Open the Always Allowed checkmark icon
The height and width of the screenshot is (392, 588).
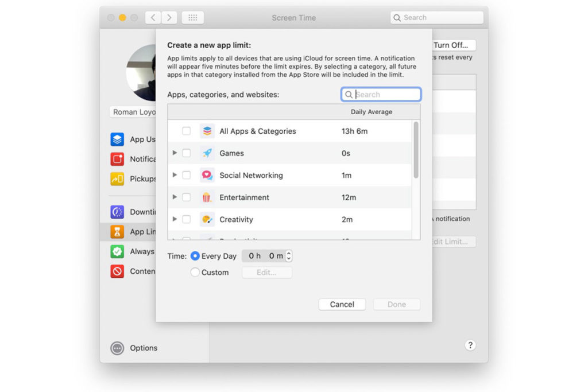pyautogui.click(x=117, y=251)
